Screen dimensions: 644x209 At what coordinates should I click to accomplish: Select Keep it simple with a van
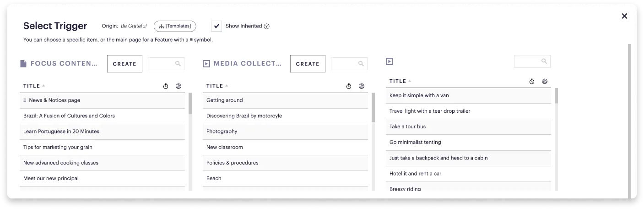pyautogui.click(x=468, y=96)
